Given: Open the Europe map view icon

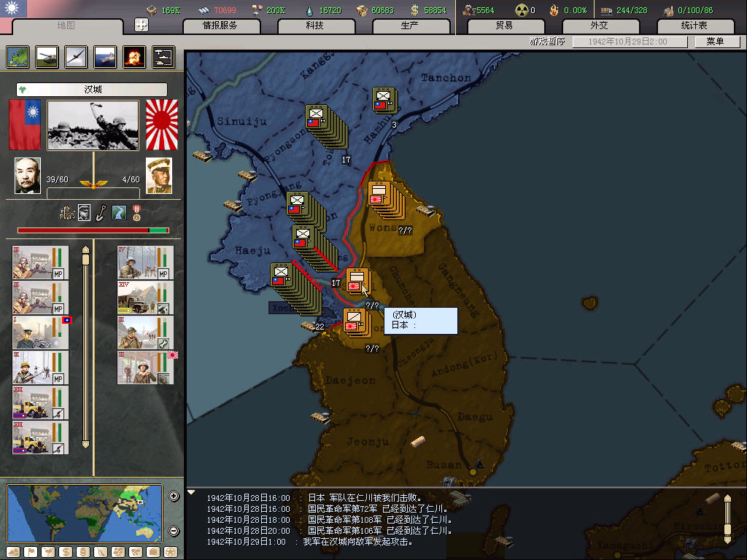Looking at the screenshot, I should click(18, 57).
